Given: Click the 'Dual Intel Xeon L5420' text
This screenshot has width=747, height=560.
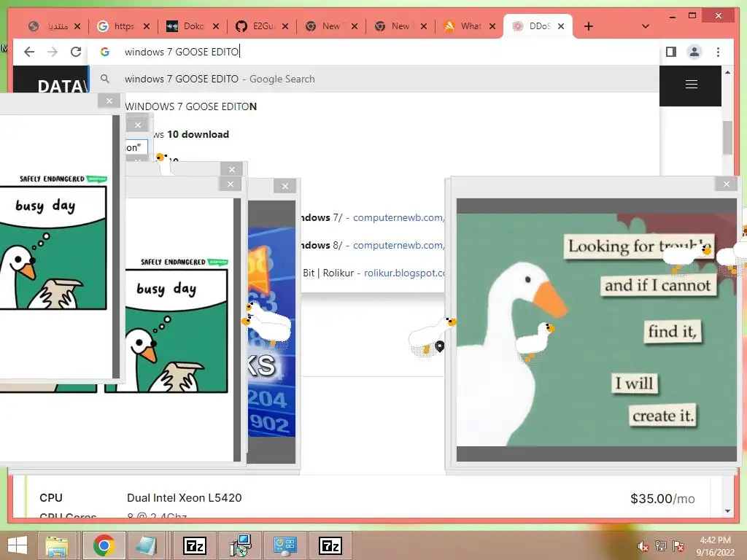Looking at the screenshot, I should coord(185,497).
